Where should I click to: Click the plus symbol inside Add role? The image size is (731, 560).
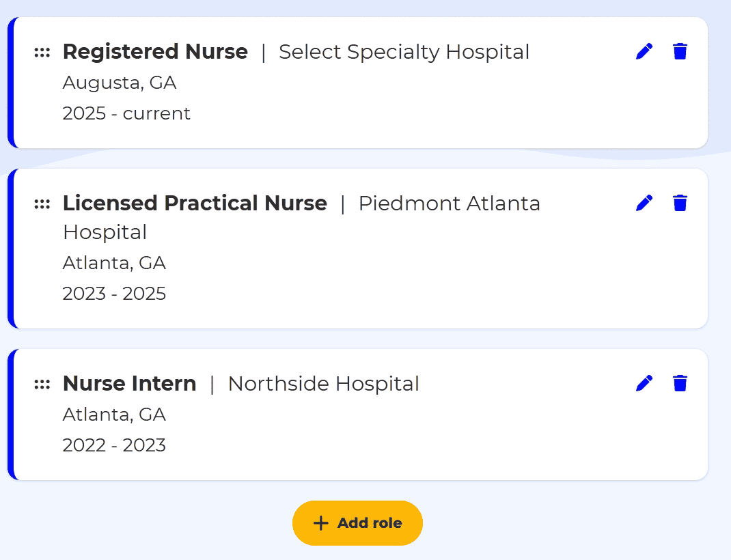320,522
